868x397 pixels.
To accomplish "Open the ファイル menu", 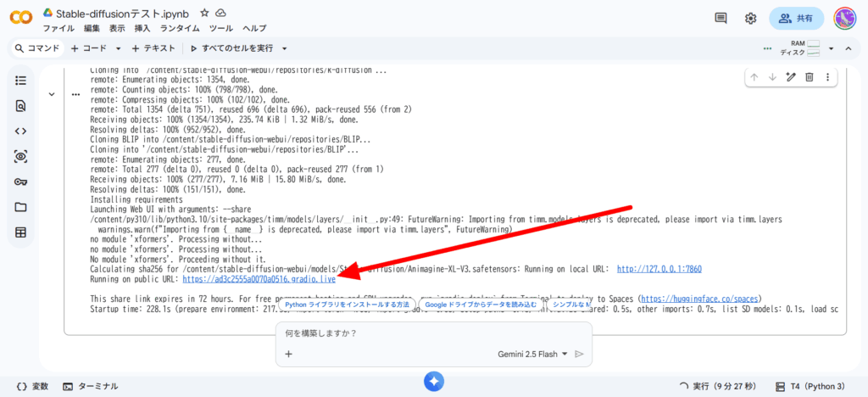I will click(x=58, y=28).
